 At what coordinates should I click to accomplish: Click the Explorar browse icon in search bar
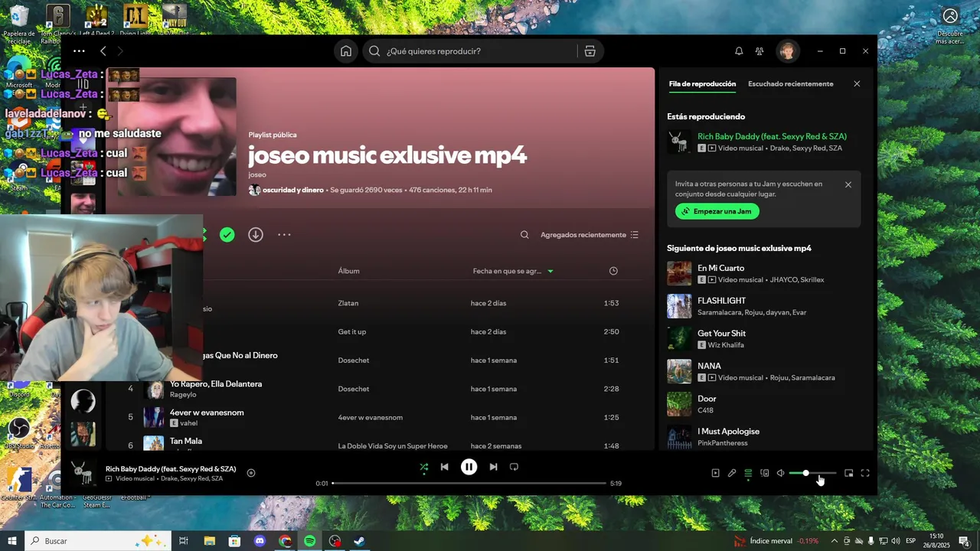tap(590, 51)
